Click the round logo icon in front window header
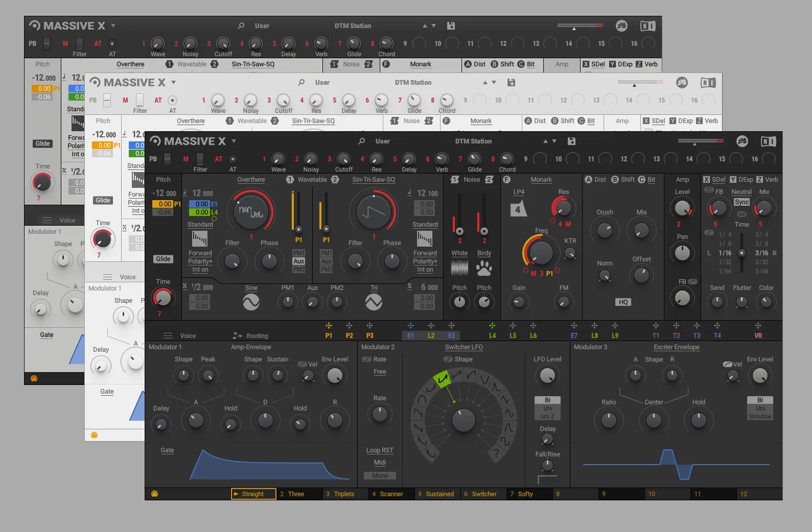This screenshot has height=532, width=812. [x=743, y=141]
